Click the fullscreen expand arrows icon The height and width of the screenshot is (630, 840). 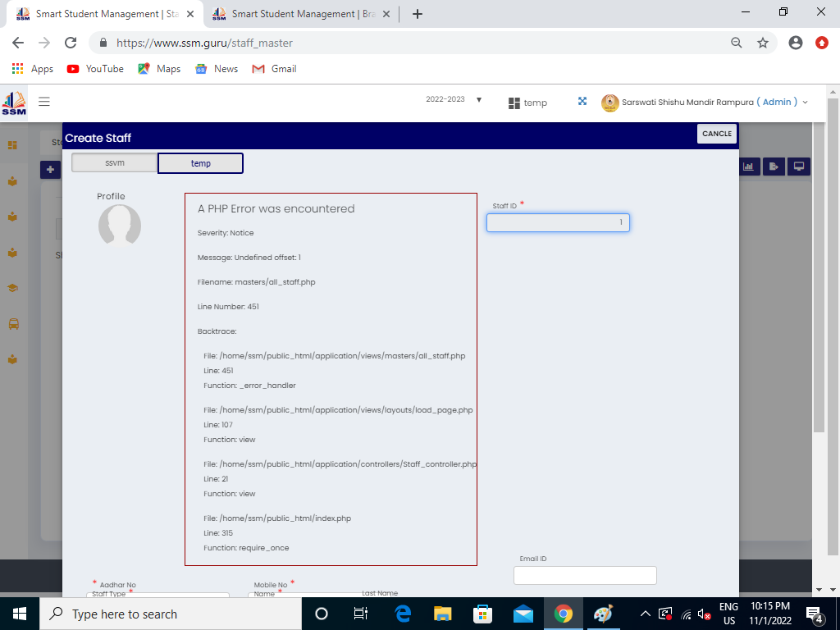coord(582,102)
